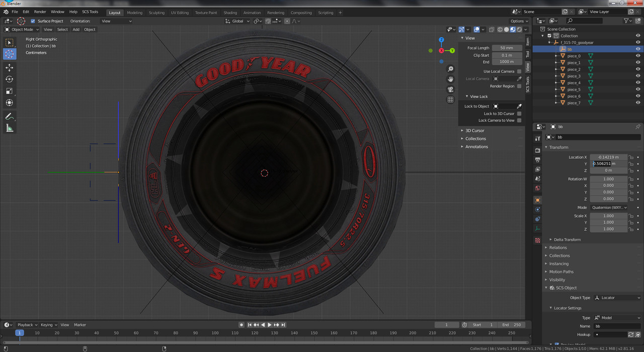
Task: Toggle X-ray icon in viewport header
Action: pos(492,30)
